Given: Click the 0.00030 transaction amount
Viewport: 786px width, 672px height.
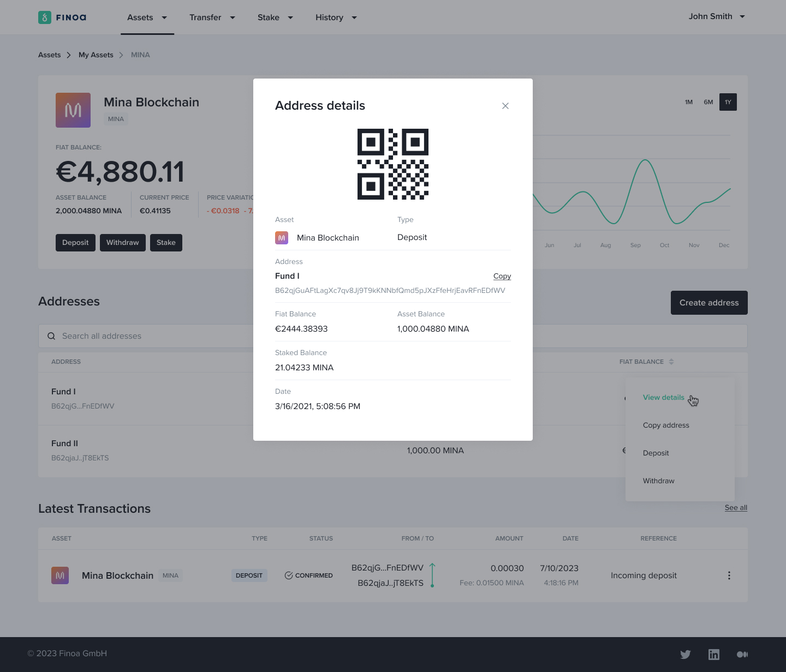Looking at the screenshot, I should (x=507, y=568).
